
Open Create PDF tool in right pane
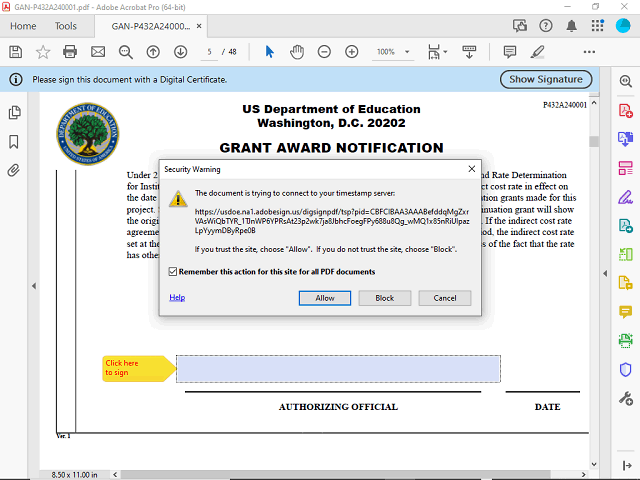point(625,111)
